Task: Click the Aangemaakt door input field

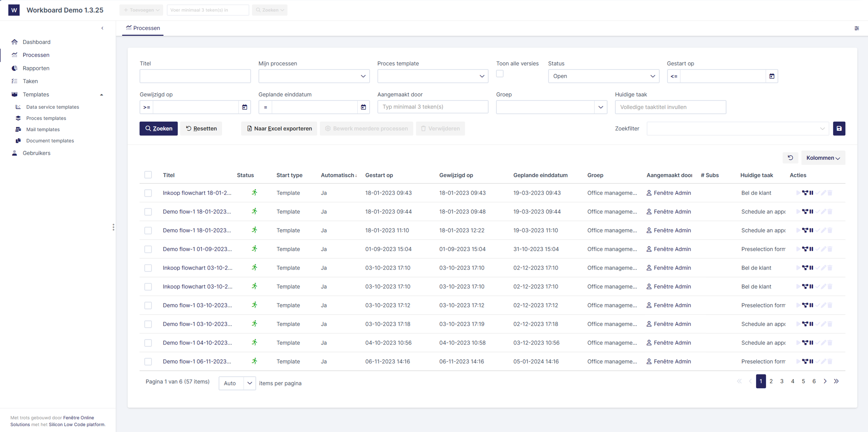Action: click(x=433, y=107)
